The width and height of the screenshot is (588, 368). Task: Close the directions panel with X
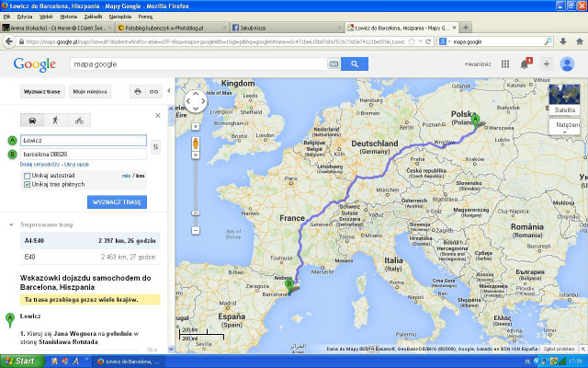(158, 116)
